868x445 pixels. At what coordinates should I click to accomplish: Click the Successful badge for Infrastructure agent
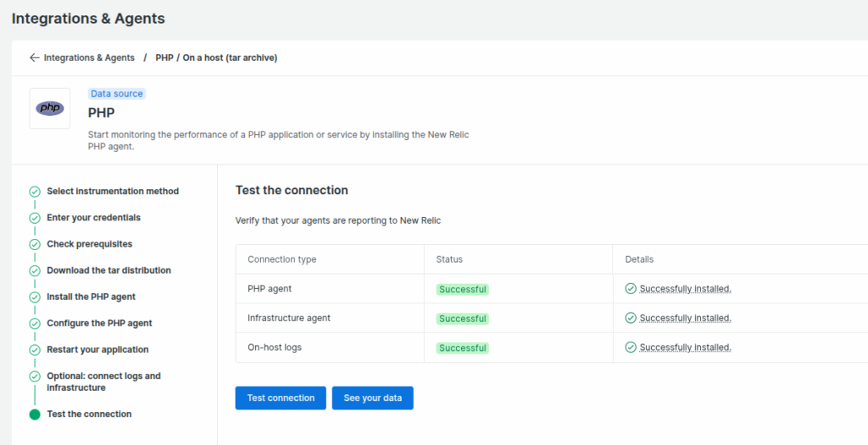coord(463,318)
